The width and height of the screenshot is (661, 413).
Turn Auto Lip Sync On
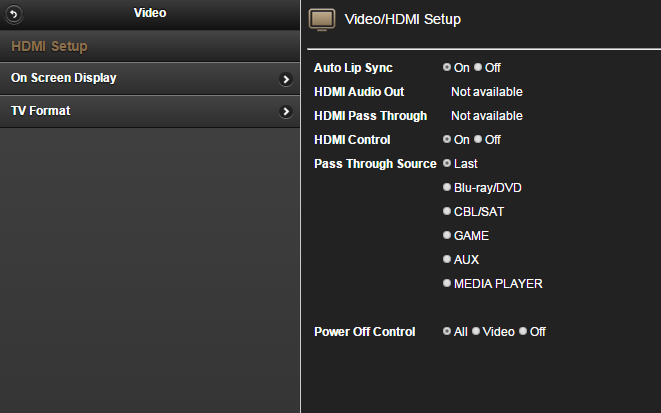[447, 68]
